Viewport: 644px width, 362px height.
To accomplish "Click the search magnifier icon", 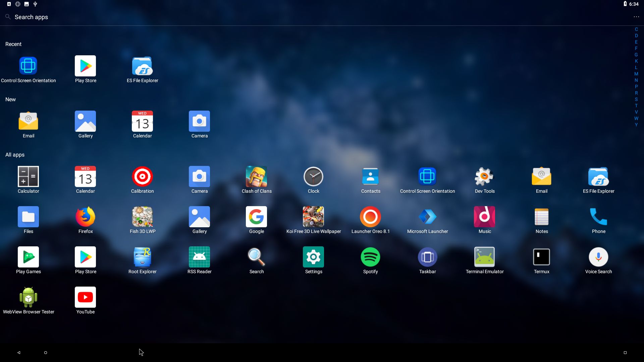I will coord(8,17).
